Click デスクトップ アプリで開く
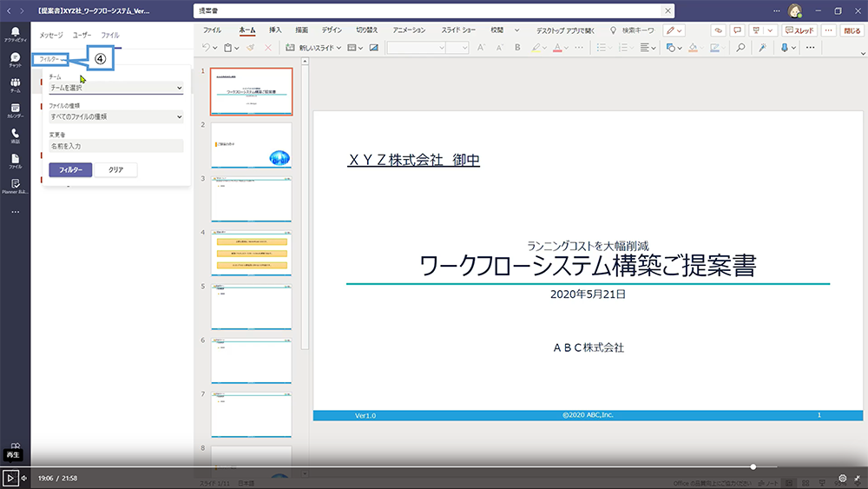 pos(565,30)
